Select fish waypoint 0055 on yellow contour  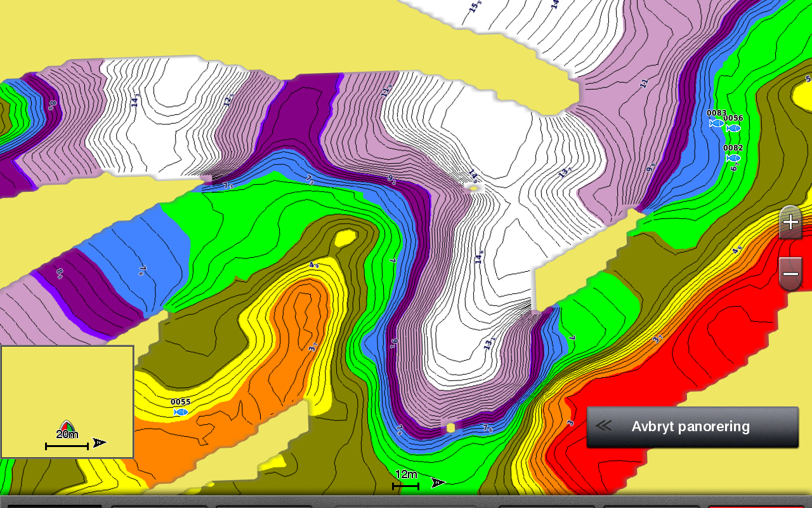[x=181, y=412]
